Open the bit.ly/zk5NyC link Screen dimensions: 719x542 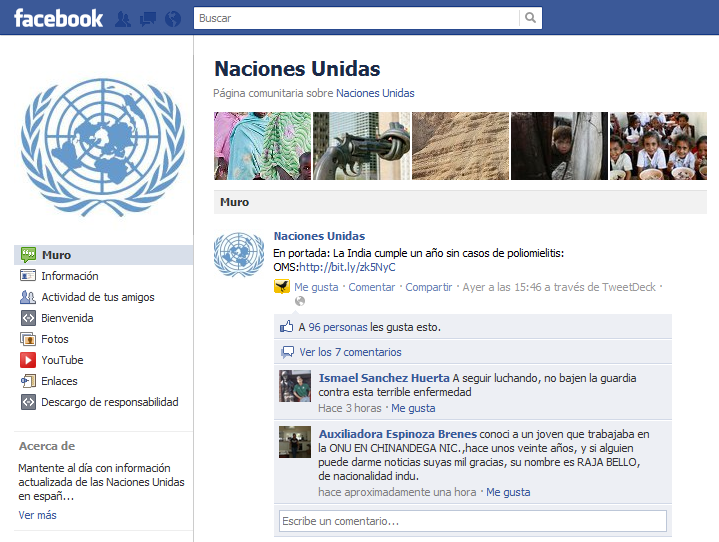pos(347,267)
